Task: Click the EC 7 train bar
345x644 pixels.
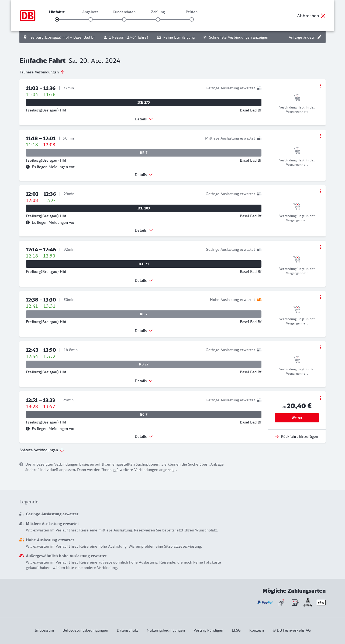Action: click(144, 415)
